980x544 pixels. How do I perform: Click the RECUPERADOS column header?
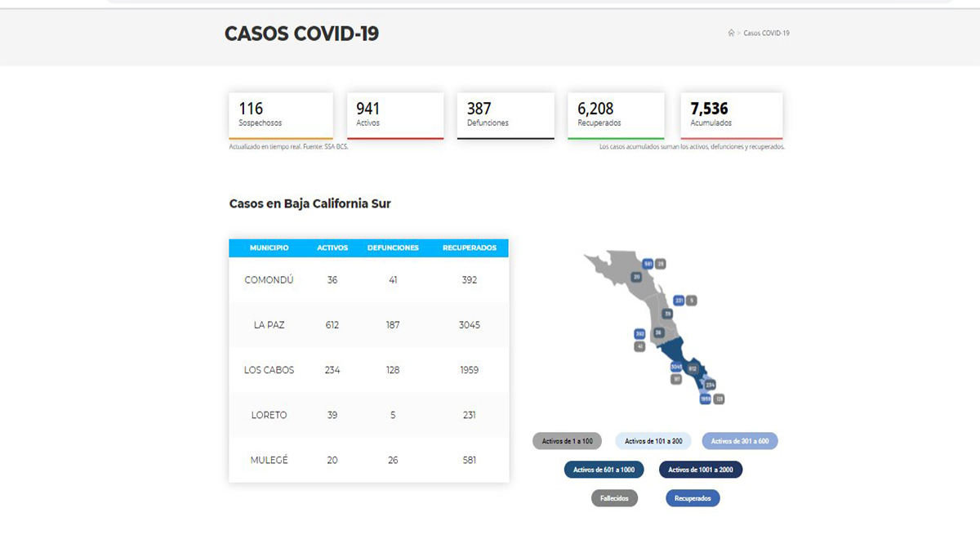point(469,247)
